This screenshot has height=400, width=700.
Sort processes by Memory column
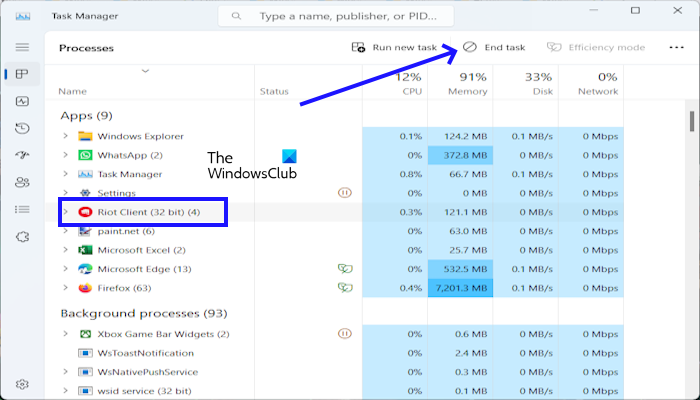click(460, 83)
